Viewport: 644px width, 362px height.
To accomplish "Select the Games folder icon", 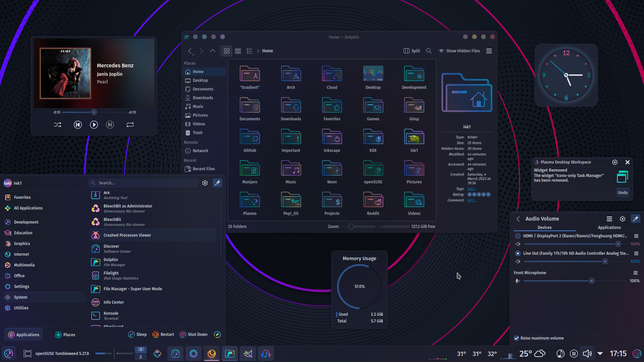I will click(373, 106).
